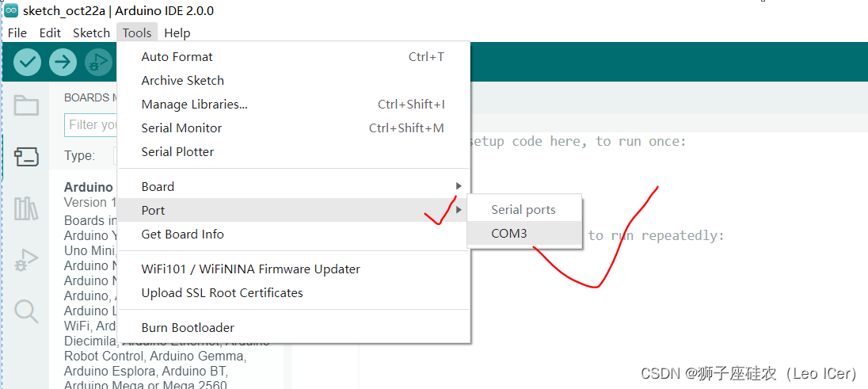Click the "to run repeatedly:" code comment
Screen dimensions: 868x389
point(656,235)
